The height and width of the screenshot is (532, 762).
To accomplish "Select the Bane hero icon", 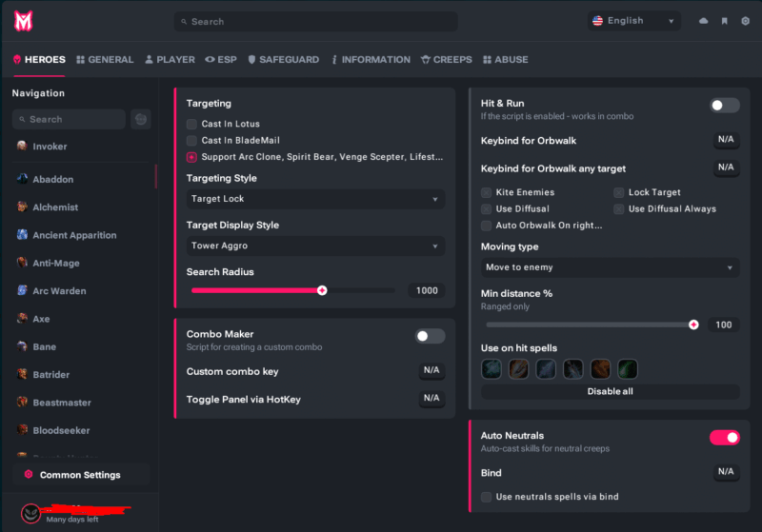I will tap(22, 346).
